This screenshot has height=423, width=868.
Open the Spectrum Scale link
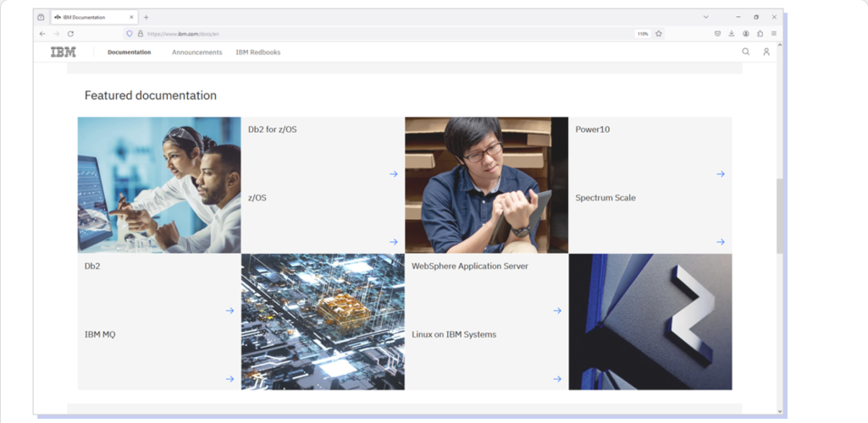[x=605, y=197]
